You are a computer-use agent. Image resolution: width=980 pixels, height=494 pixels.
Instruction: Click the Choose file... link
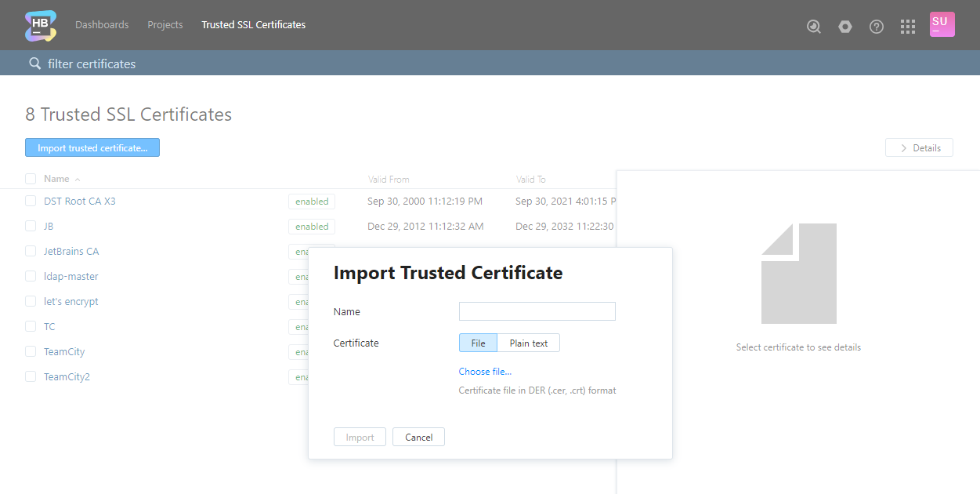coord(485,372)
